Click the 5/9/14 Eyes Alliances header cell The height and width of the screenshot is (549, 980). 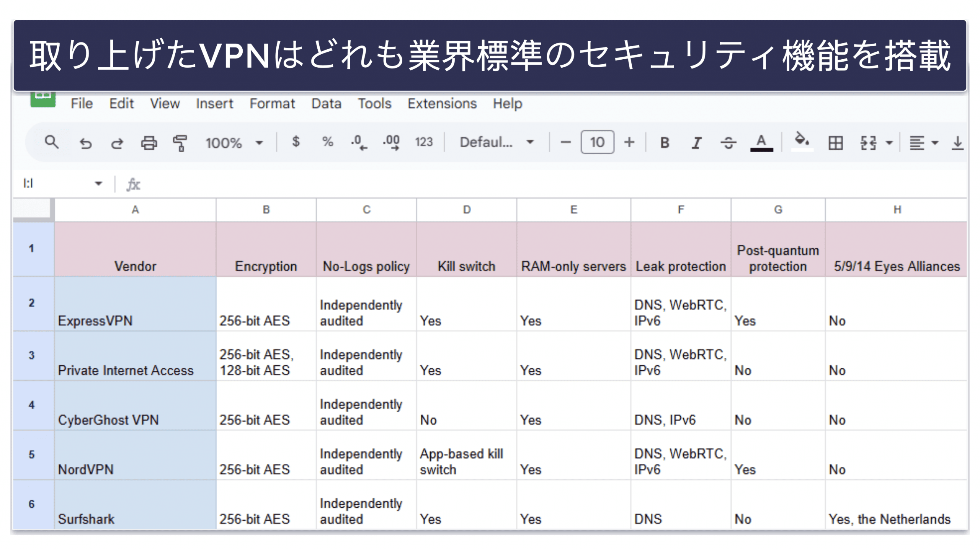[896, 249]
